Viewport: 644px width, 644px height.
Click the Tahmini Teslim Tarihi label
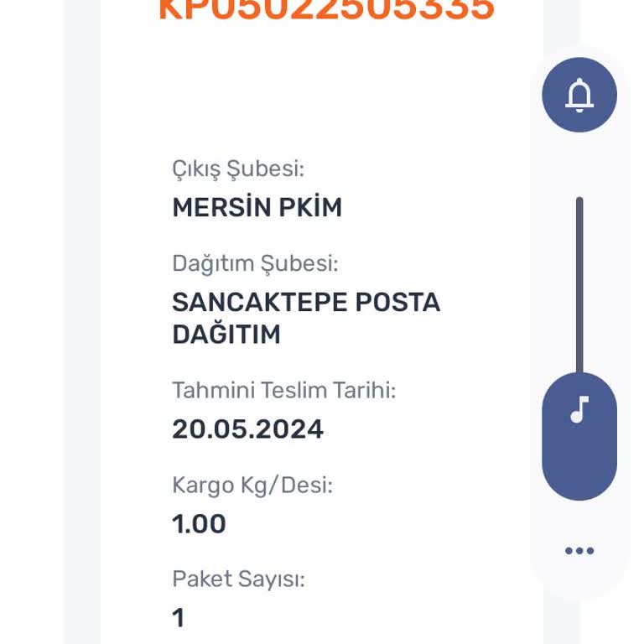click(283, 390)
